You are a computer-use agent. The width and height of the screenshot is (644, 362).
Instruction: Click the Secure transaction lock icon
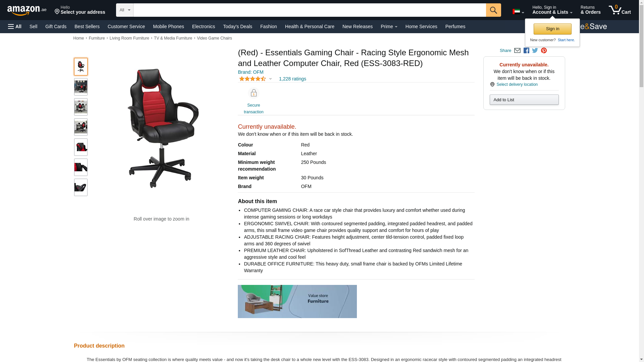point(254,93)
